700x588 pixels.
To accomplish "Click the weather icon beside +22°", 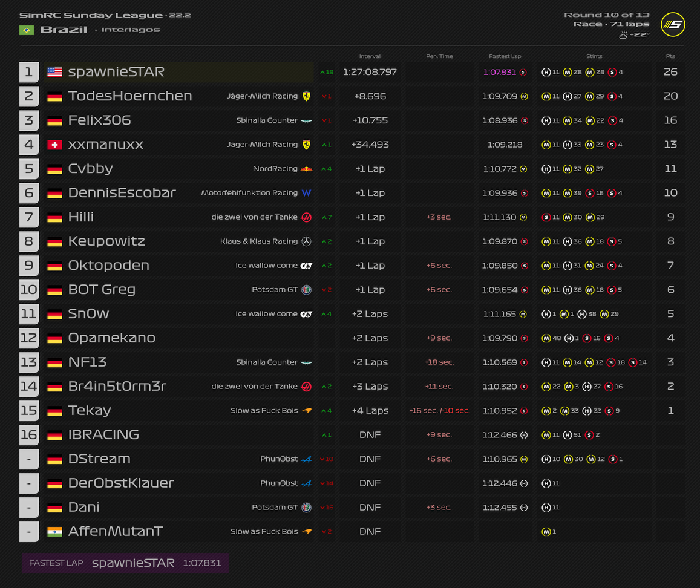I will point(623,35).
